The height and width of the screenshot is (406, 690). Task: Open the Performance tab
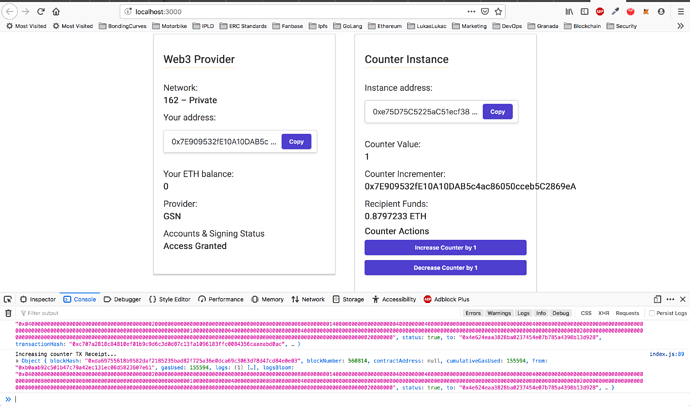point(220,299)
